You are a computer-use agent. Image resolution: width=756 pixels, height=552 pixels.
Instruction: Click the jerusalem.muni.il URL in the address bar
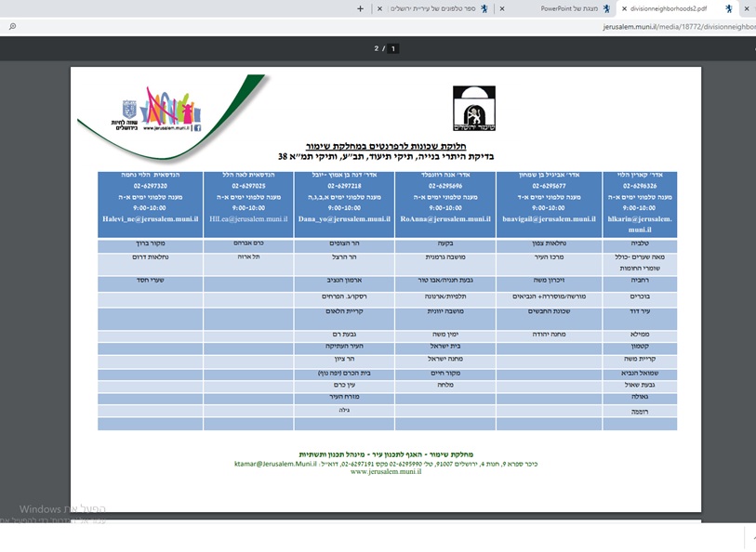pyautogui.click(x=679, y=27)
